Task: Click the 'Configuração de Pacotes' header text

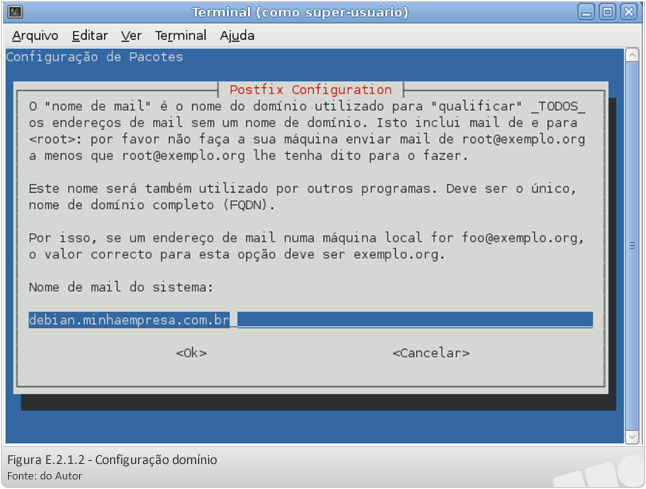Action: (x=94, y=57)
